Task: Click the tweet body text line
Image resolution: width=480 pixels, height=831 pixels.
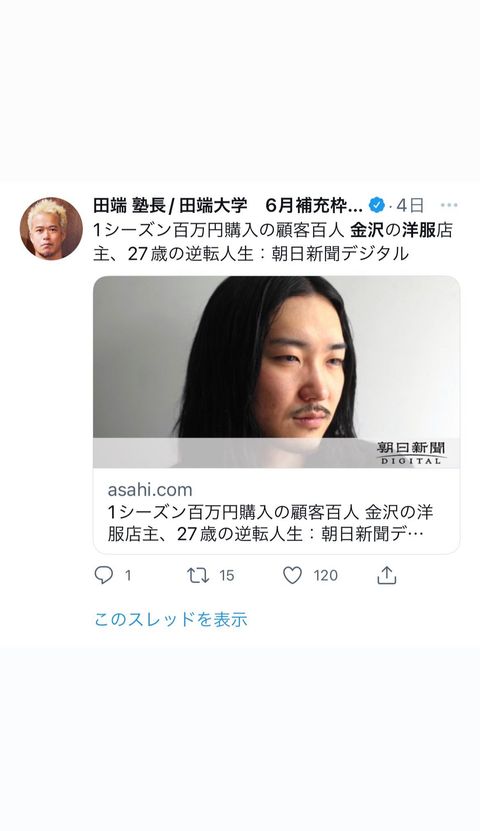Action: click(x=273, y=242)
